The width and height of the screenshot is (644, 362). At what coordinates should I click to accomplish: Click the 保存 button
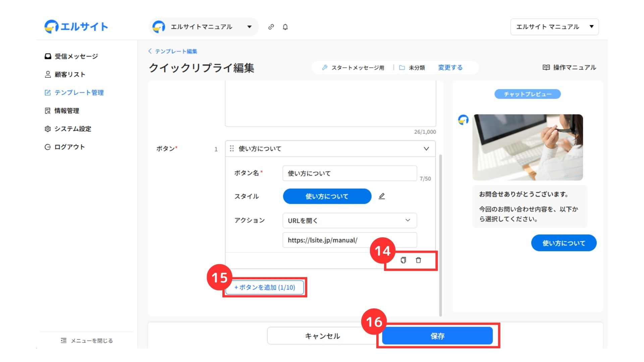click(x=437, y=336)
